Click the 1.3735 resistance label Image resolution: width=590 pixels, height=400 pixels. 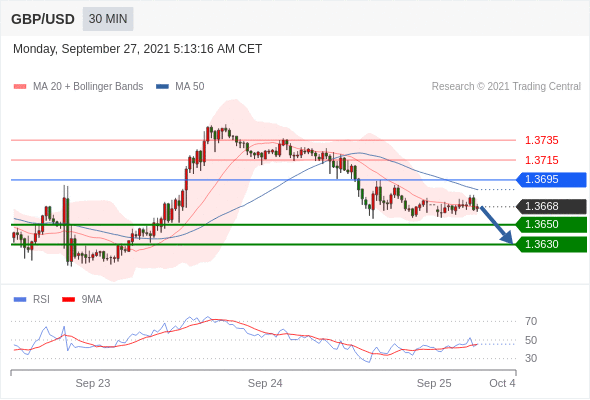tap(542, 140)
